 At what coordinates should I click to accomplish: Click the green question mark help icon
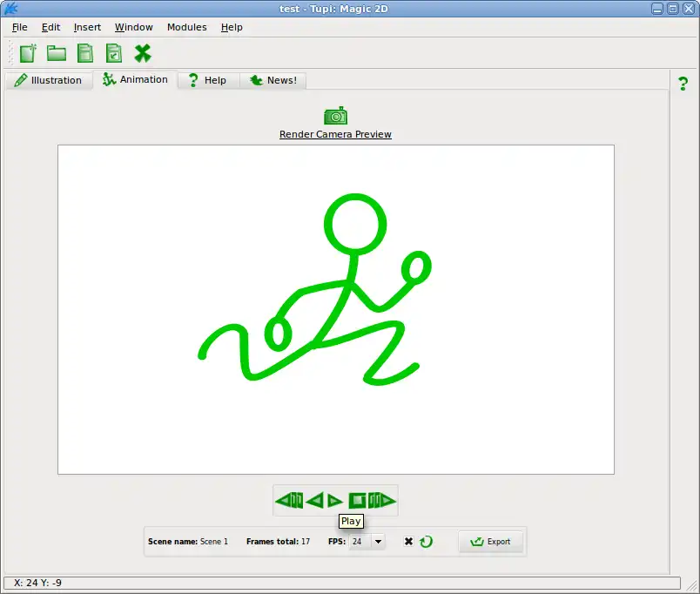(x=683, y=84)
